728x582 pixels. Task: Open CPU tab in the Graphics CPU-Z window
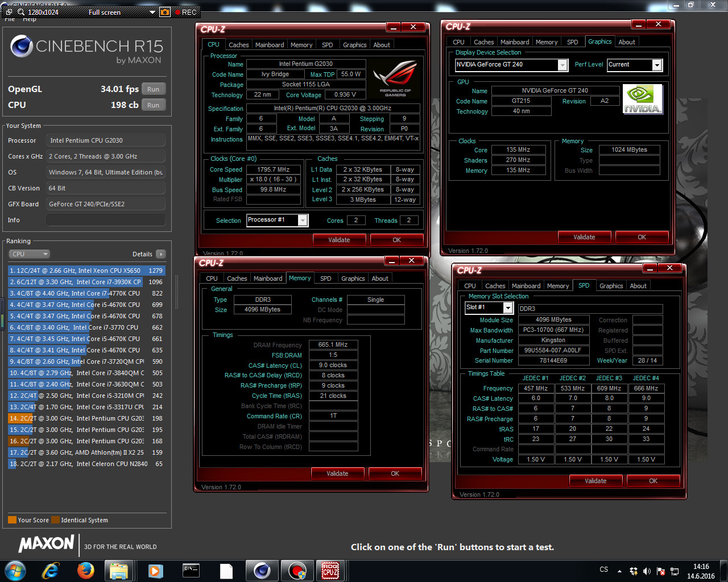coord(459,42)
